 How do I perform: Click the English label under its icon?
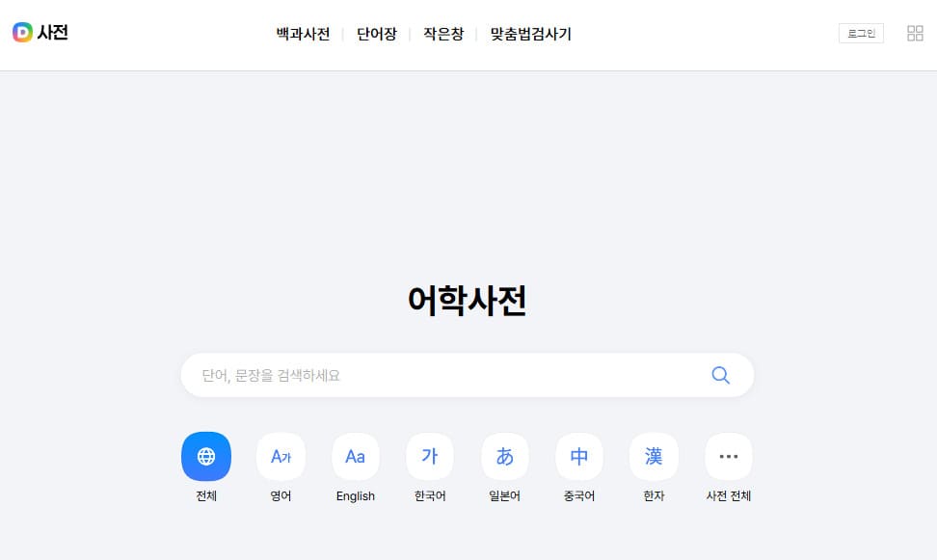(355, 495)
